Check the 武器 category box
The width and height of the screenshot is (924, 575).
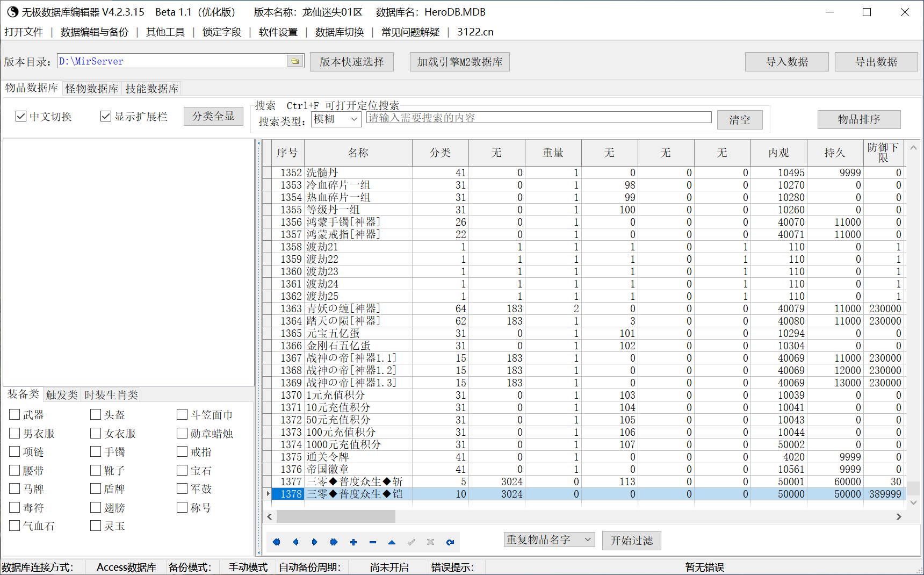15,414
